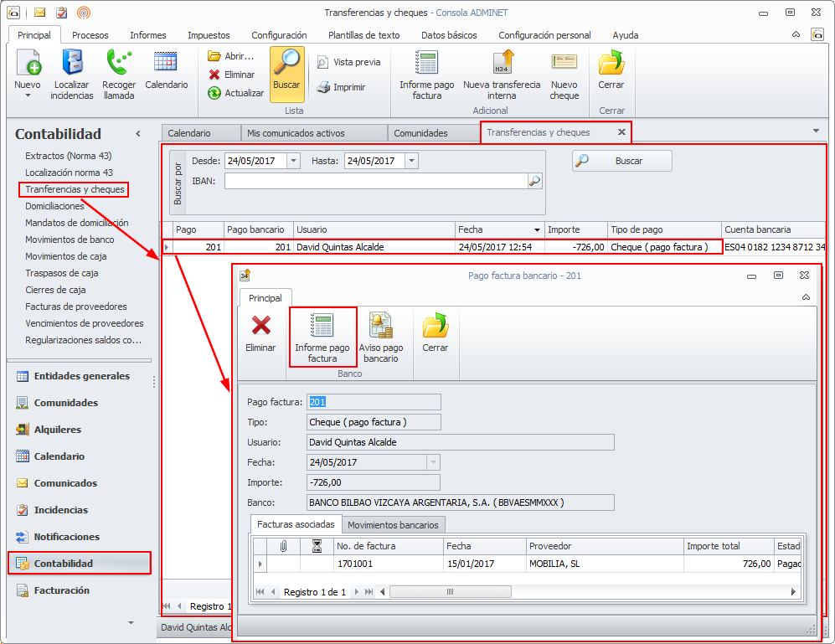This screenshot has height=644, width=835.
Task: Click the Proveedor column header
Action: coord(605,547)
